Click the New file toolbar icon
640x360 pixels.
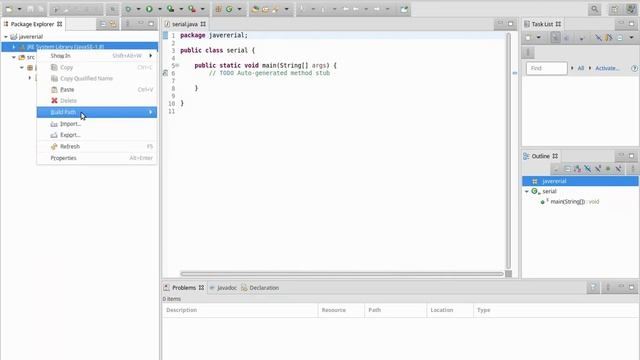[x=9, y=9]
